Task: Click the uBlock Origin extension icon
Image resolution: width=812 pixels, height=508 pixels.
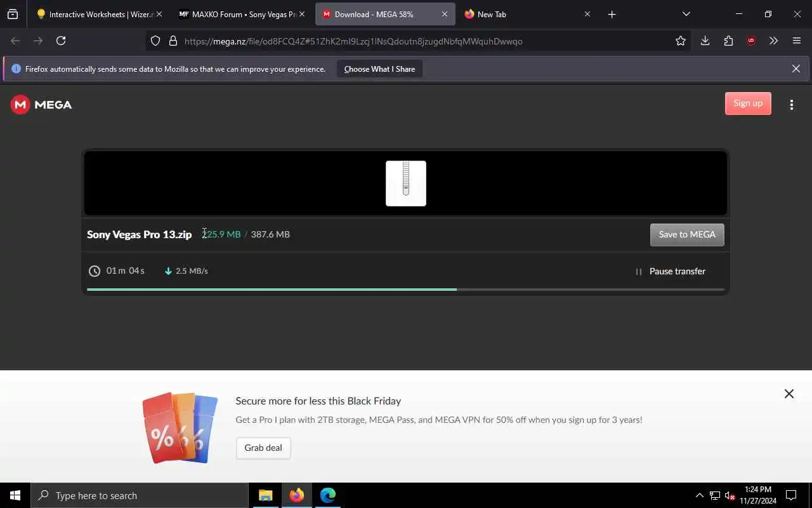Action: click(x=751, y=41)
